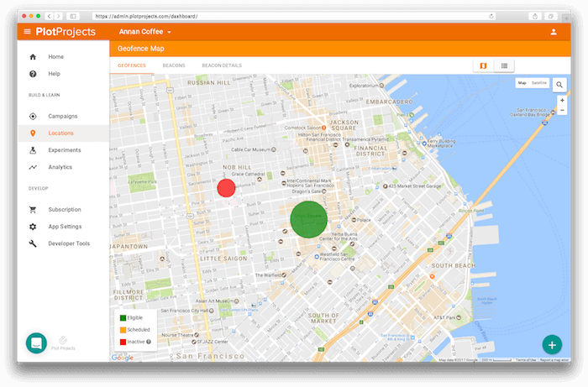Open the Beacons tab

pos(174,65)
